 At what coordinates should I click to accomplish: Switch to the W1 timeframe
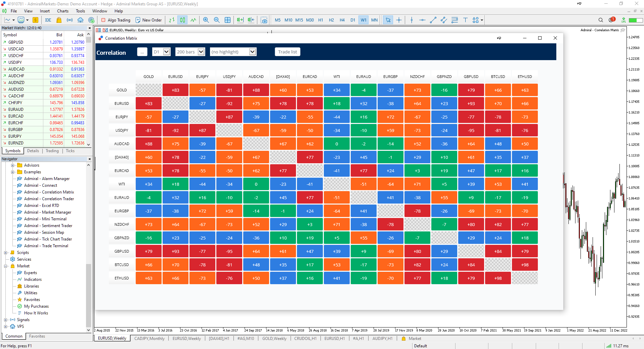[363, 20]
